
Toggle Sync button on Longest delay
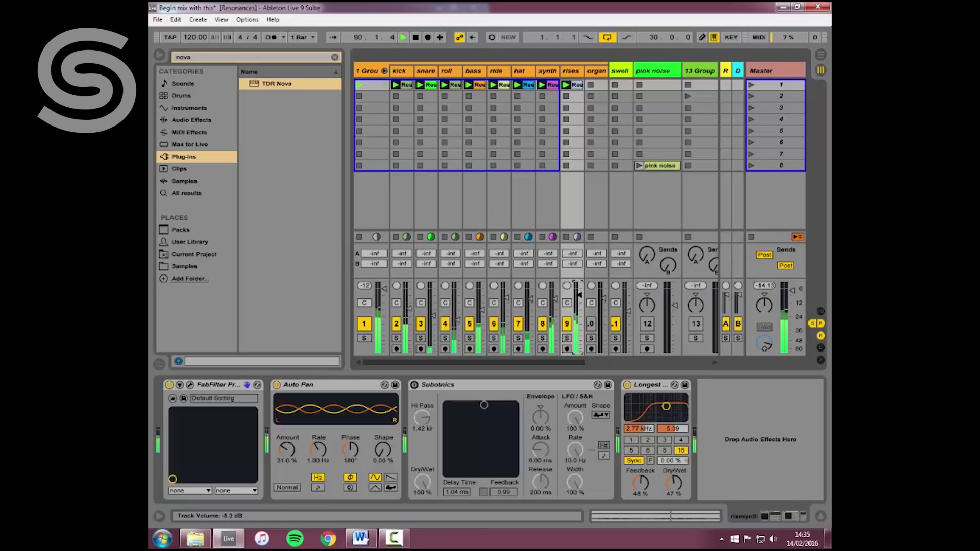(x=633, y=460)
